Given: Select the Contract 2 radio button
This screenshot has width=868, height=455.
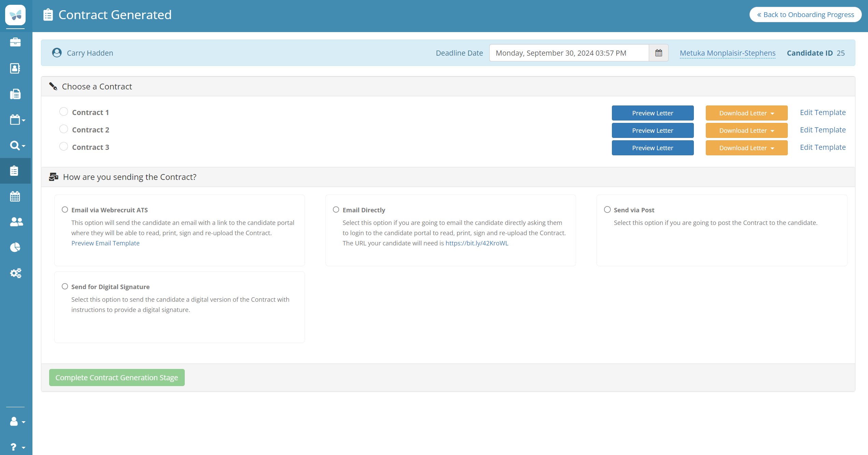Looking at the screenshot, I should [64, 129].
